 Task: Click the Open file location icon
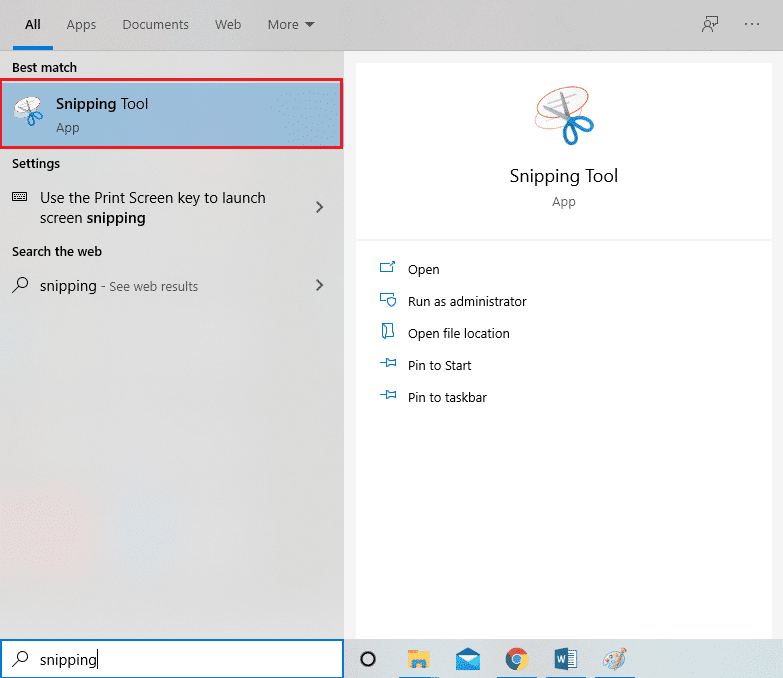point(388,331)
